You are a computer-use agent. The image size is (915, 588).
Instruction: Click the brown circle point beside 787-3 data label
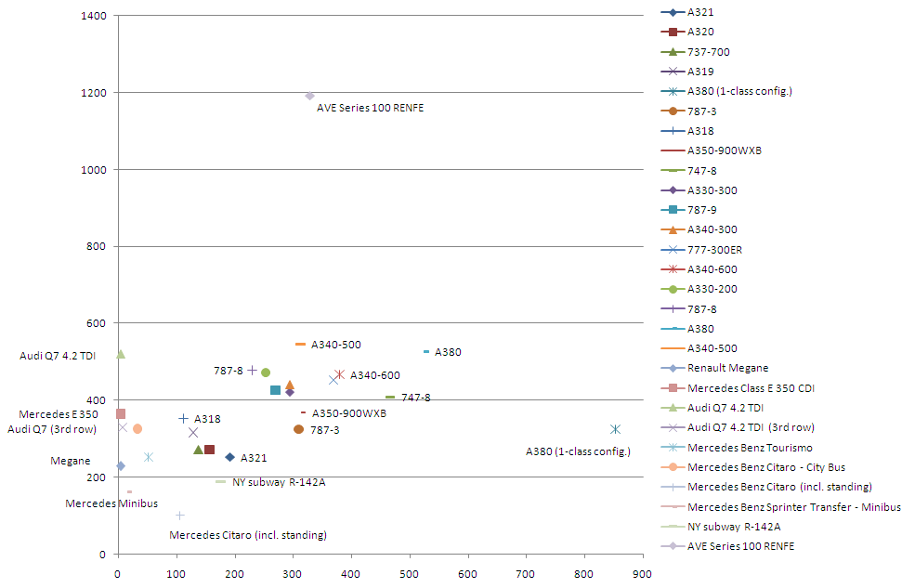tap(298, 429)
